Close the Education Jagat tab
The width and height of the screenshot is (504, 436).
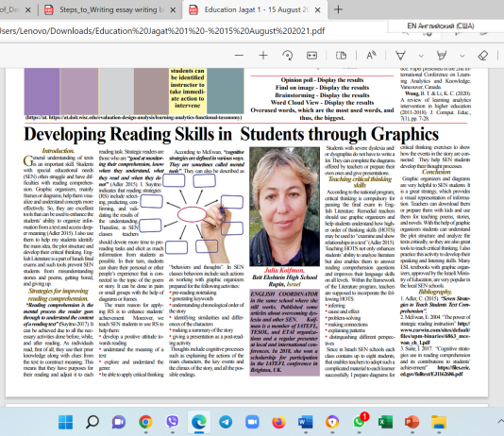[317, 10]
